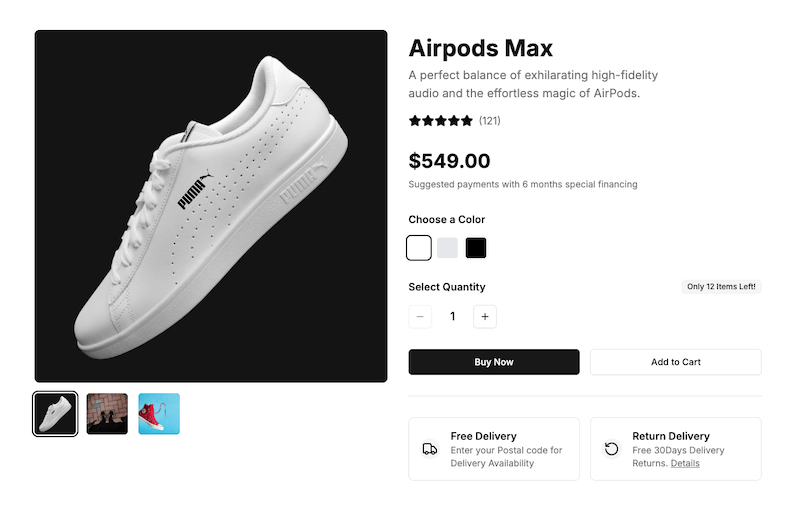Open the (121) reviews count

click(x=490, y=121)
